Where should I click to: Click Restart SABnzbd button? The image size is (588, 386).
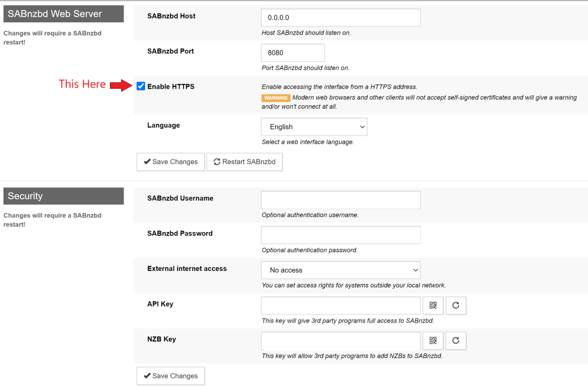245,162
